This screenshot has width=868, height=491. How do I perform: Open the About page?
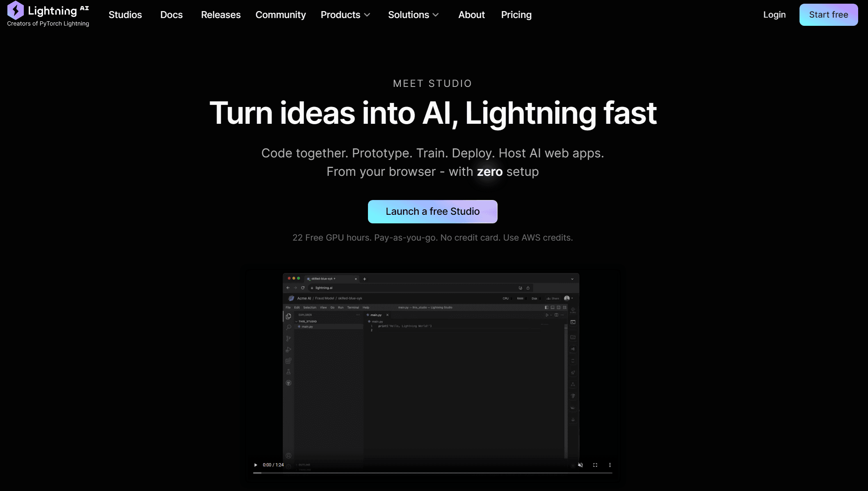point(471,15)
